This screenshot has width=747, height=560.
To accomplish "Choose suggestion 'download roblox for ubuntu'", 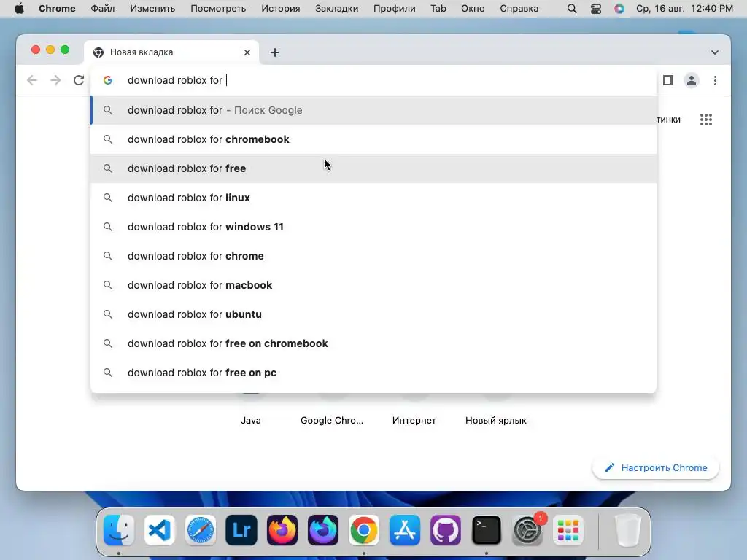I will click(373, 314).
